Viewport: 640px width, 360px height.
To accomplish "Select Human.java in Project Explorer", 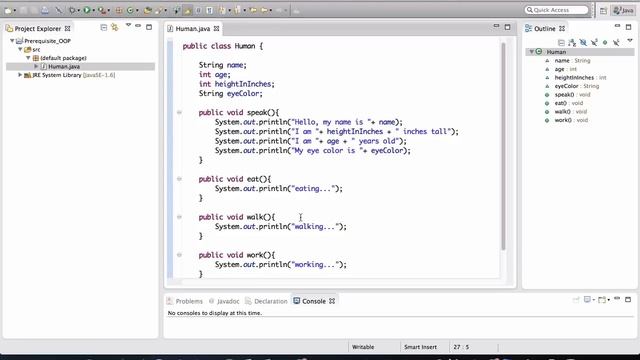I will tap(64, 67).
